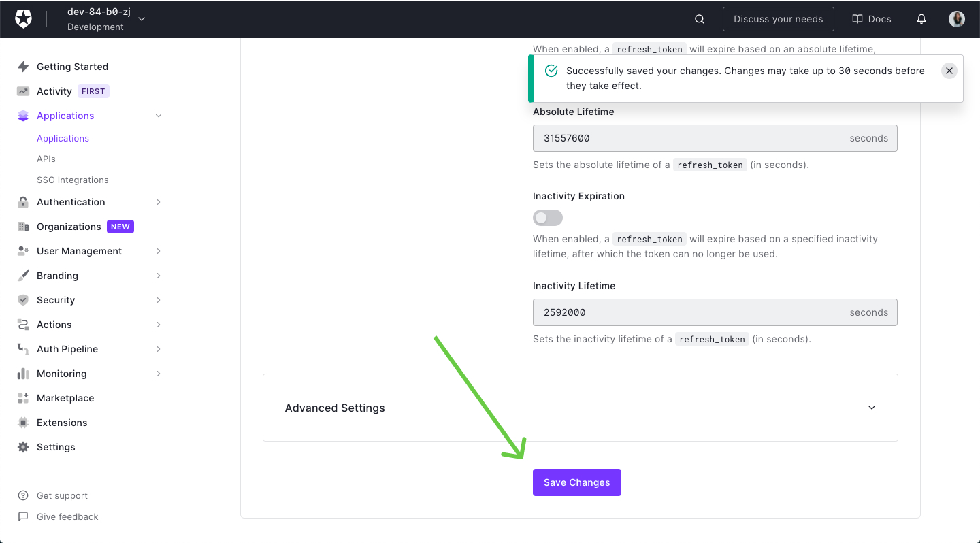Open the Docs link
This screenshot has height=543, width=980.
(x=871, y=19)
